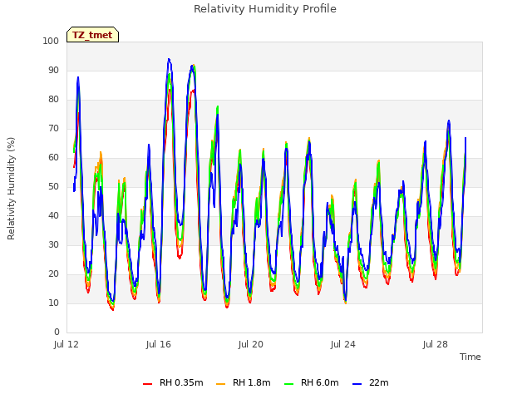Image resolution: width=532 pixels, height=399 pixels.
Task: Click the 50 y-axis tick label
Action: pos(53,186)
